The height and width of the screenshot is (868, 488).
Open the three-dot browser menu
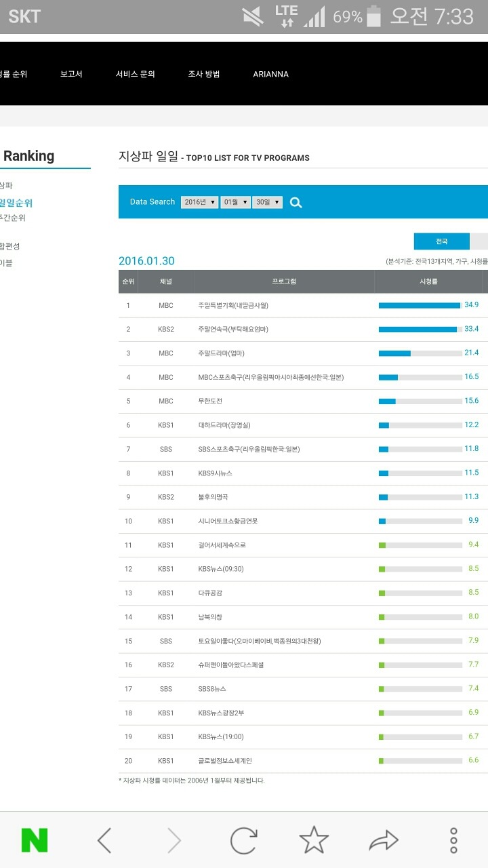454,840
